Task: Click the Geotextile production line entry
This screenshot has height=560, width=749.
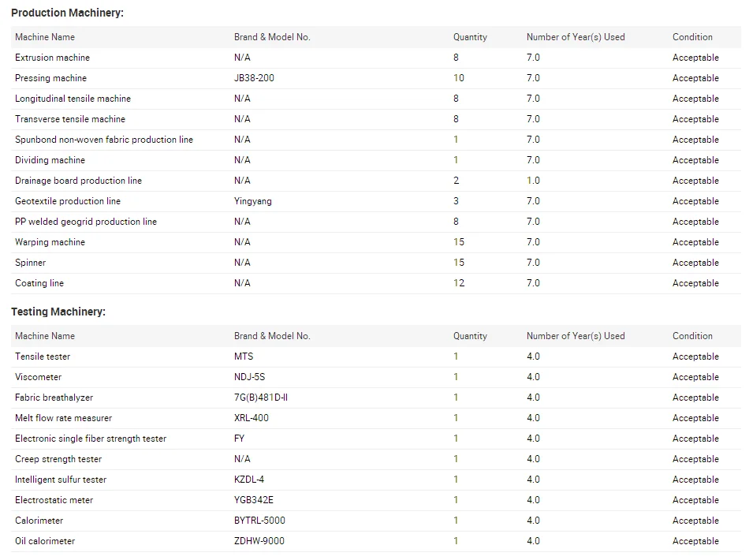Action: pos(68,201)
